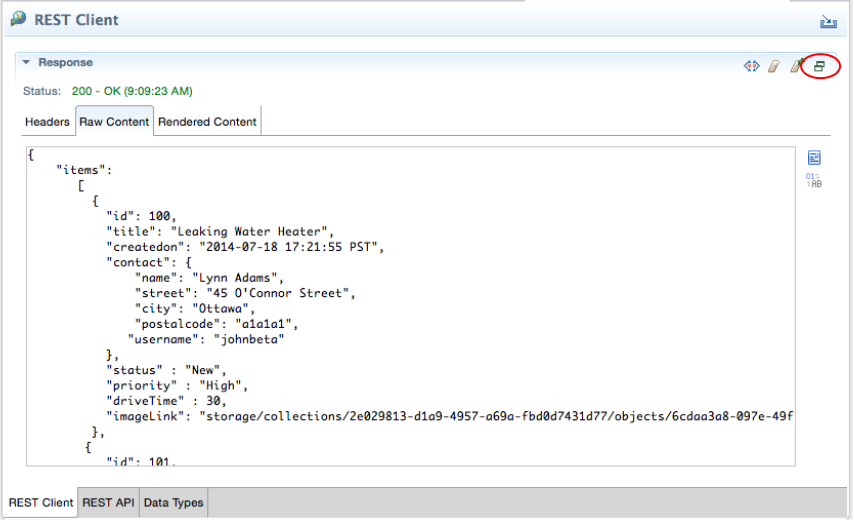
Task: Click the "createdon" timestamp line
Action: pos(245,247)
